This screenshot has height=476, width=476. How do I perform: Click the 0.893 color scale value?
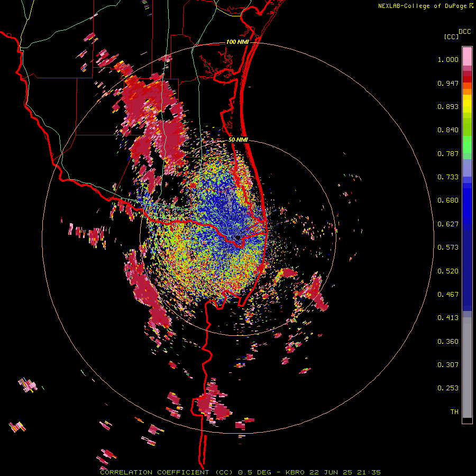(x=448, y=106)
